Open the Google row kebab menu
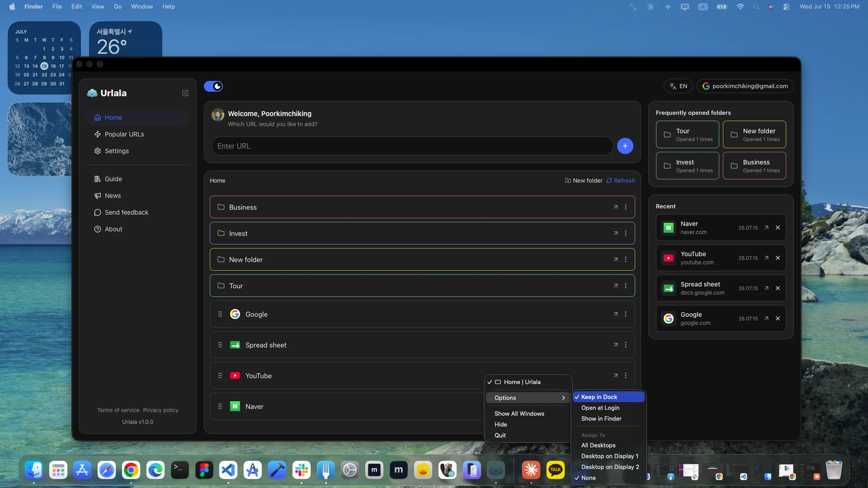The height and width of the screenshot is (488, 868). [626, 314]
